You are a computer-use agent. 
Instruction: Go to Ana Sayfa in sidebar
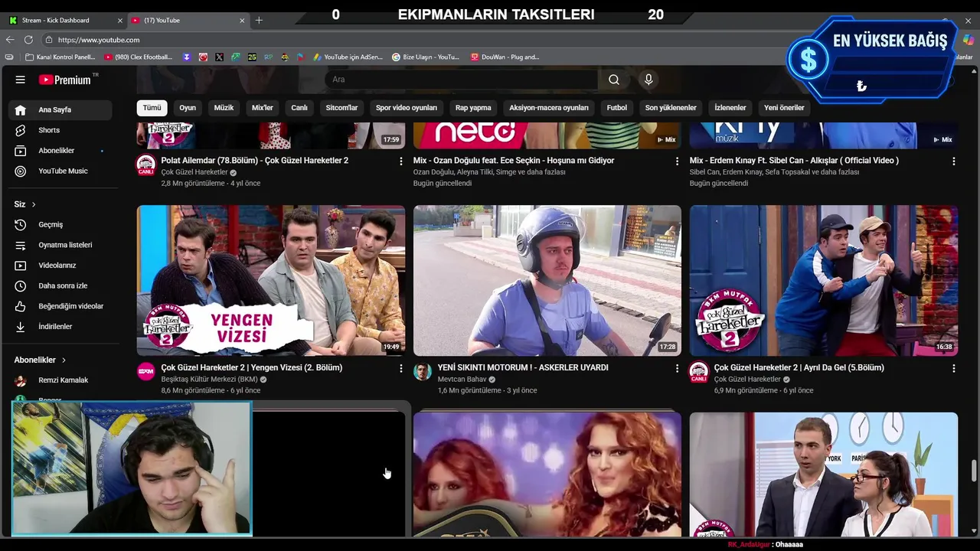coord(61,109)
